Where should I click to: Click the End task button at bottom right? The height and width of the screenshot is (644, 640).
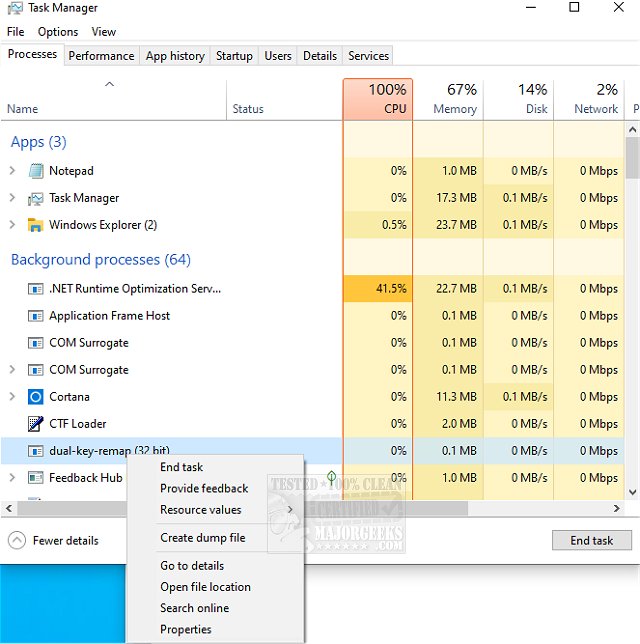click(x=592, y=540)
